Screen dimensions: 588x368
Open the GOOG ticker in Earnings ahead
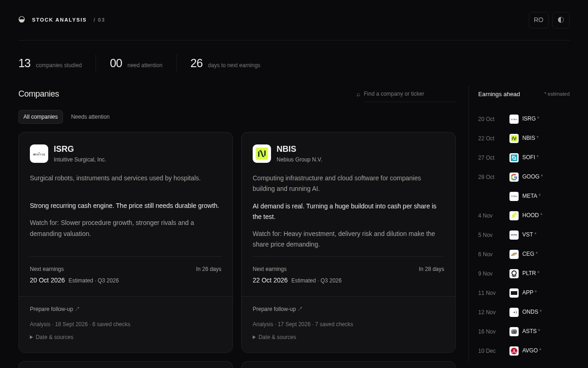(531, 177)
